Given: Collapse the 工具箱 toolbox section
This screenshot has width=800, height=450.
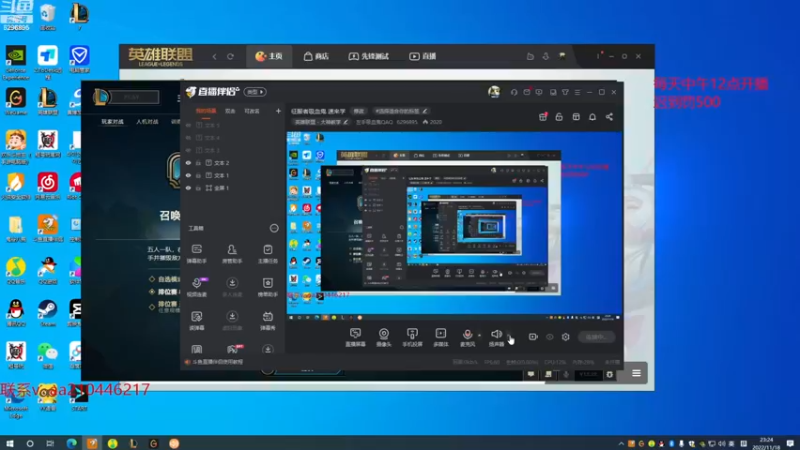Looking at the screenshot, I should pos(274,228).
